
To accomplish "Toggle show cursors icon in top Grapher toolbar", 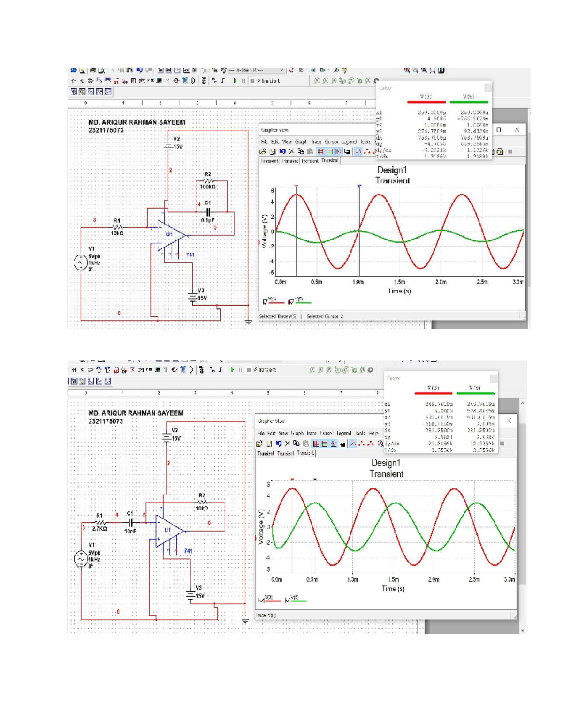I will pyautogui.click(x=338, y=151).
